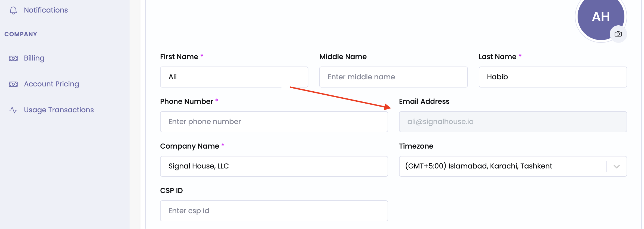The height and width of the screenshot is (229, 644).
Task: Open the Notifications menu item
Action: (x=46, y=10)
